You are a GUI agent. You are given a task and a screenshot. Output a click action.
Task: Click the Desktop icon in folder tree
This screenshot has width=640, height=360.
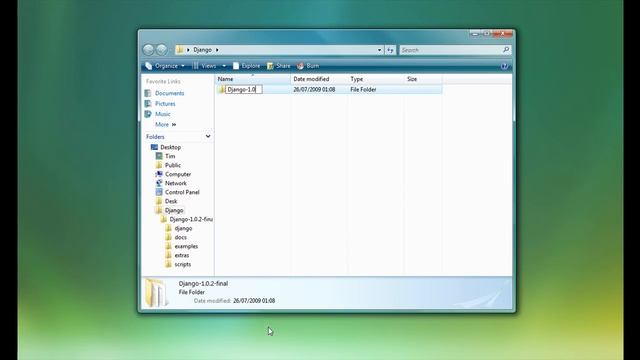[x=154, y=147]
